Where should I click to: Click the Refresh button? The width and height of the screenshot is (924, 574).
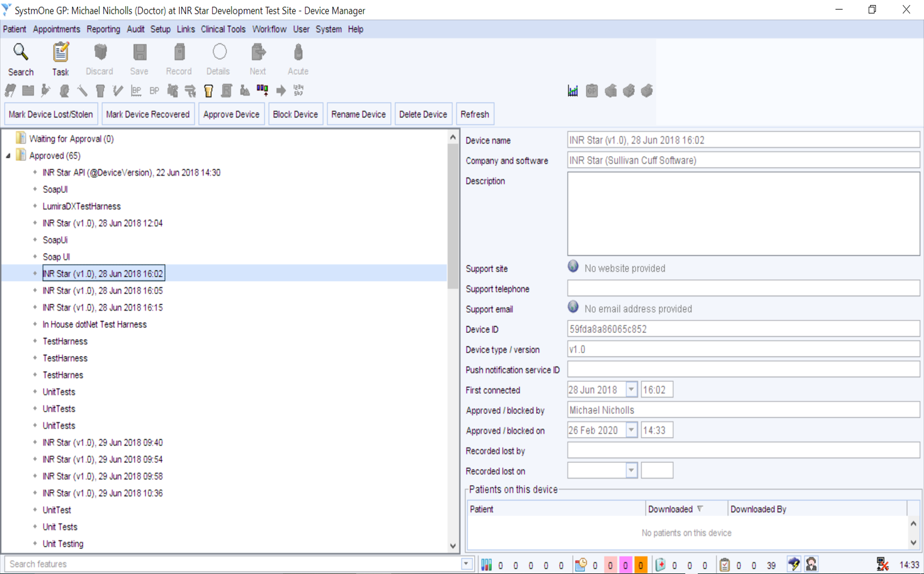[x=475, y=114]
